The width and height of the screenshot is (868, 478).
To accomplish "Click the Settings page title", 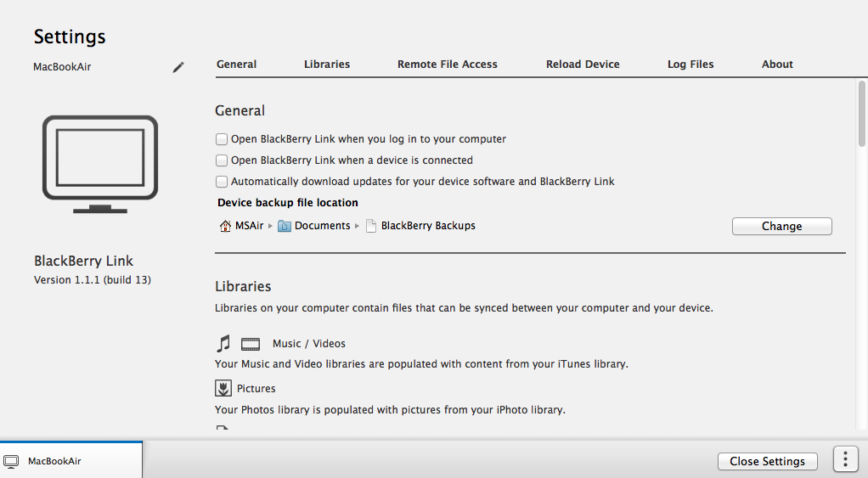I will (70, 37).
